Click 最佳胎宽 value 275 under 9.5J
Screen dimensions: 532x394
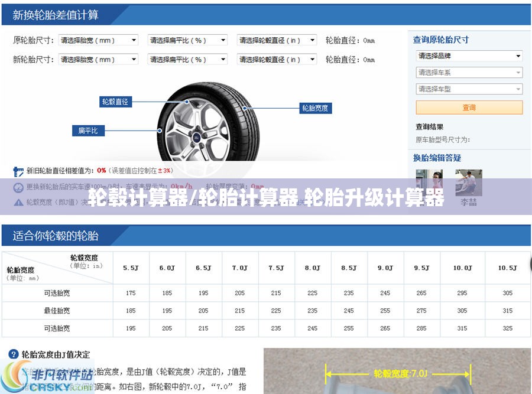pos(421,311)
